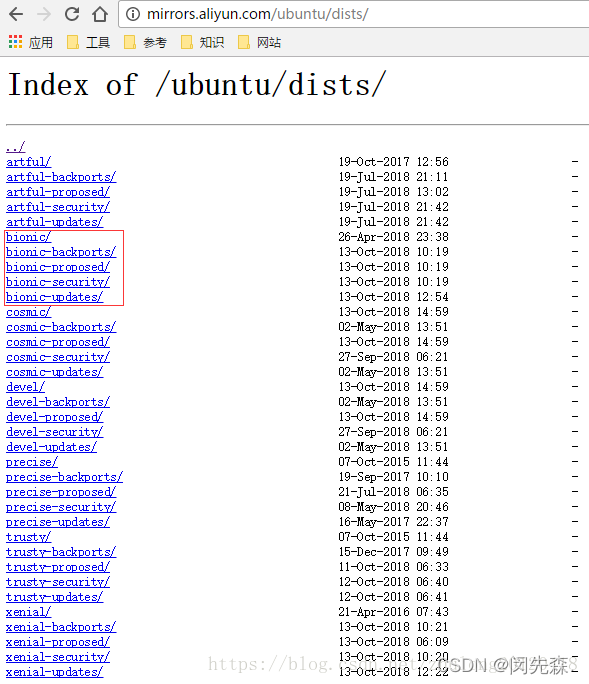Viewport: 589px width, 684px height.
Task: Open trusty-updates/ directory link
Action: [x=55, y=597]
